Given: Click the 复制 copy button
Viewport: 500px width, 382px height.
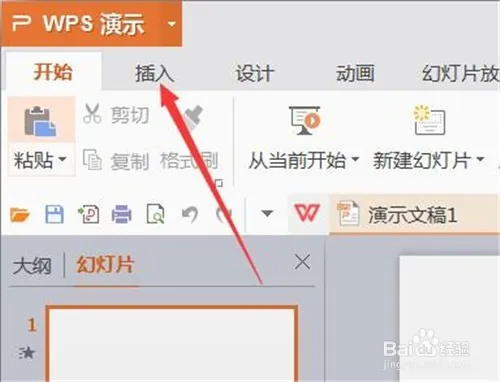Looking at the screenshot, I should click(115, 161).
